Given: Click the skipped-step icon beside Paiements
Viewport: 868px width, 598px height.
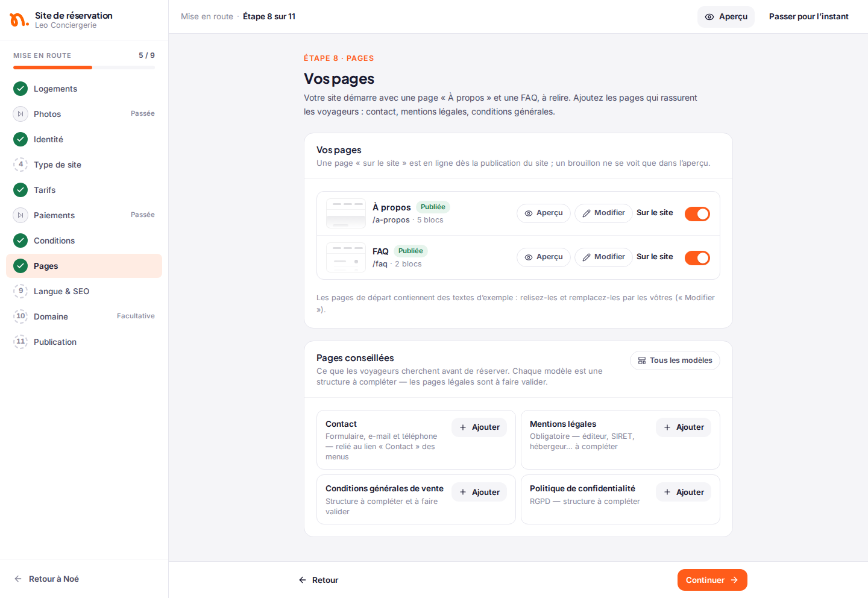Looking at the screenshot, I should click(20, 215).
